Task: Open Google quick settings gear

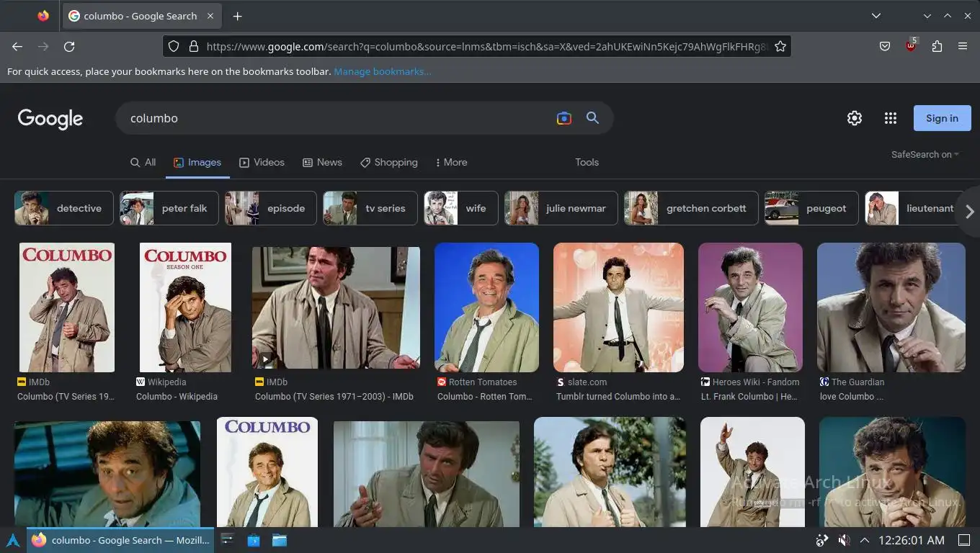Action: pos(855,118)
